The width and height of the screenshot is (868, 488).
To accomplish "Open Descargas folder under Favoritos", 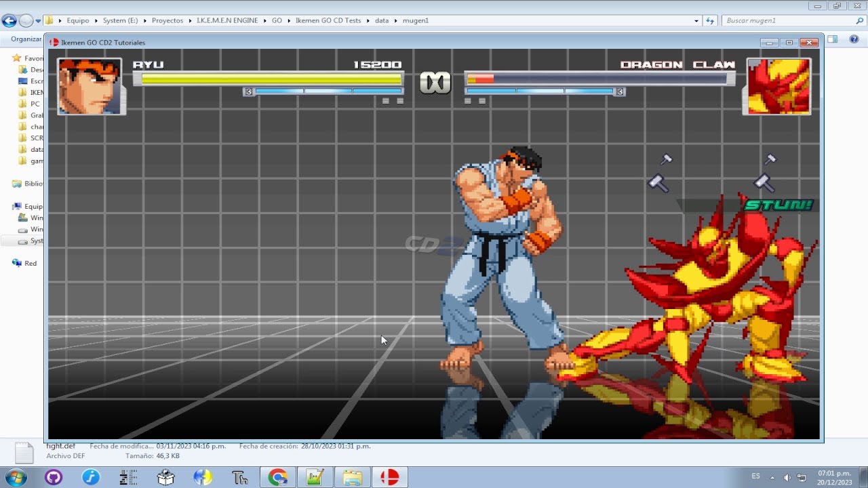I will tap(31, 70).
